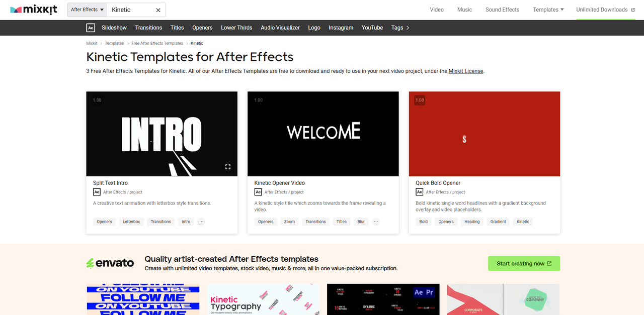This screenshot has height=315, width=644.
Task: Open the After Effects search category dropdown
Action: point(88,10)
